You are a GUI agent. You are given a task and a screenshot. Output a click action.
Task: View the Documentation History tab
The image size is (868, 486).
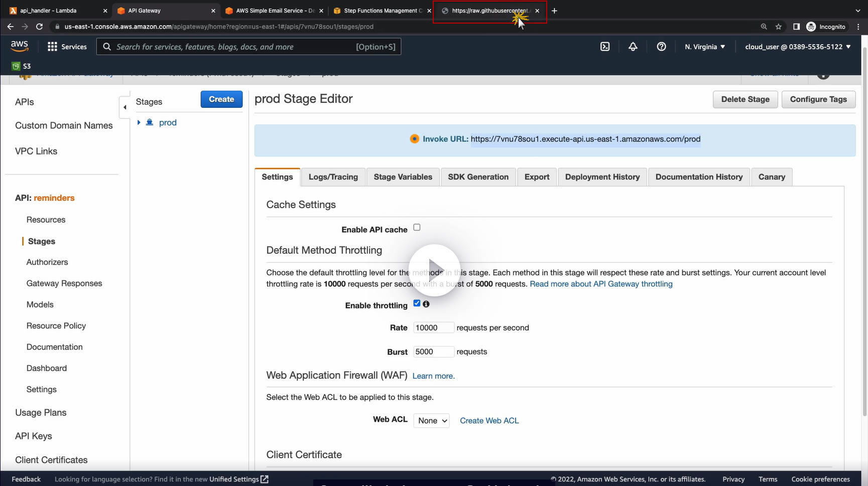(x=699, y=177)
